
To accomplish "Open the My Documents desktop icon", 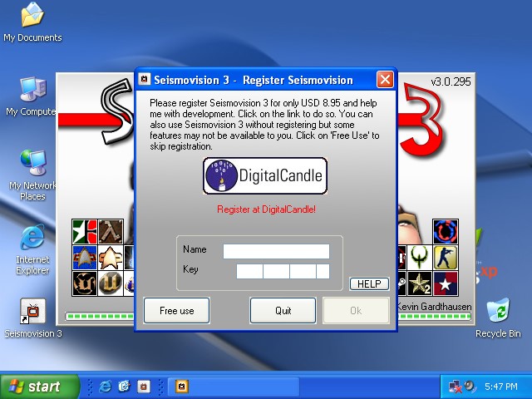I will click(x=32, y=22).
